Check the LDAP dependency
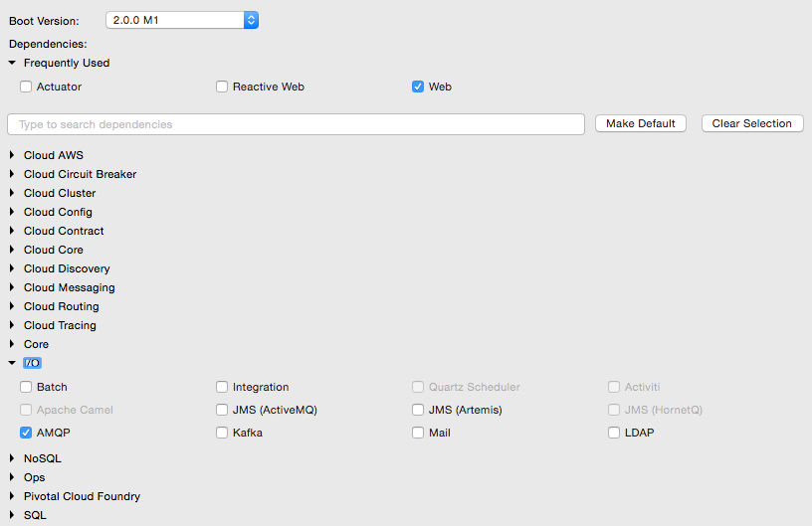Screen dimensions: 812x526 (x=614, y=433)
